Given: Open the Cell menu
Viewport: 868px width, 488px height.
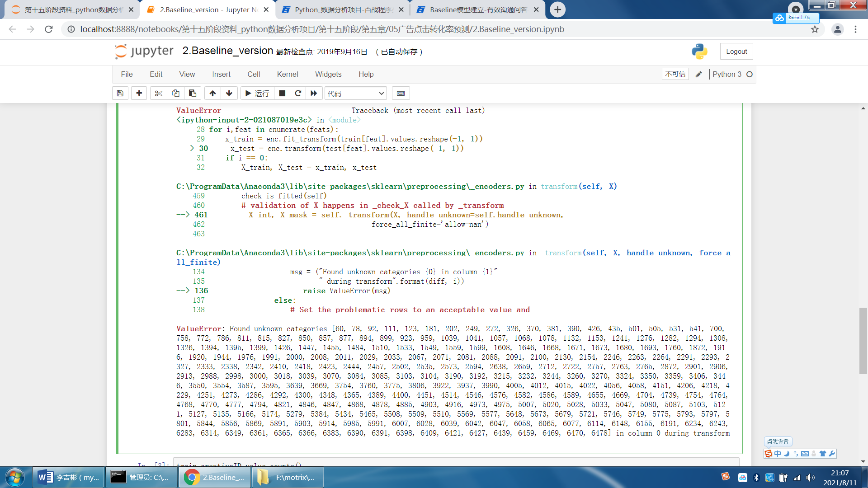Looking at the screenshot, I should pyautogui.click(x=254, y=75).
